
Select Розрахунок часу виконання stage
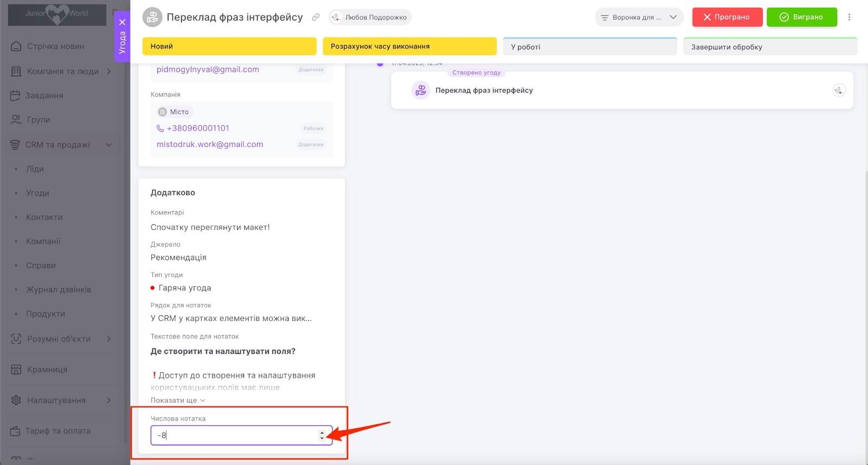point(410,47)
